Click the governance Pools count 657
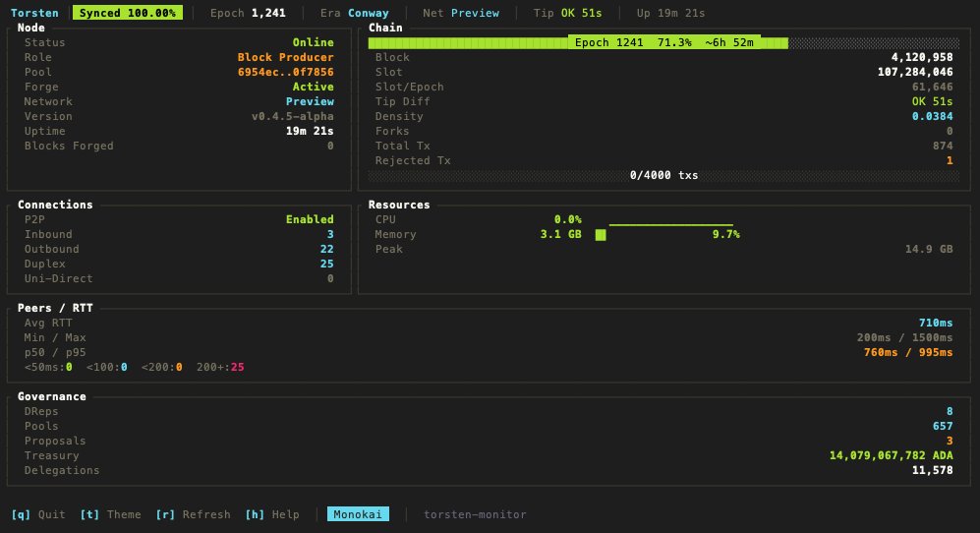 click(943, 426)
